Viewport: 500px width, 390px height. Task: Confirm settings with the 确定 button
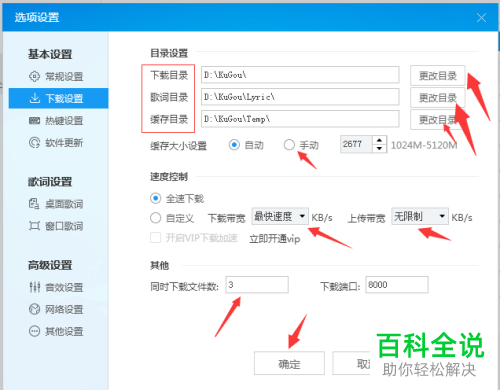coord(289,363)
